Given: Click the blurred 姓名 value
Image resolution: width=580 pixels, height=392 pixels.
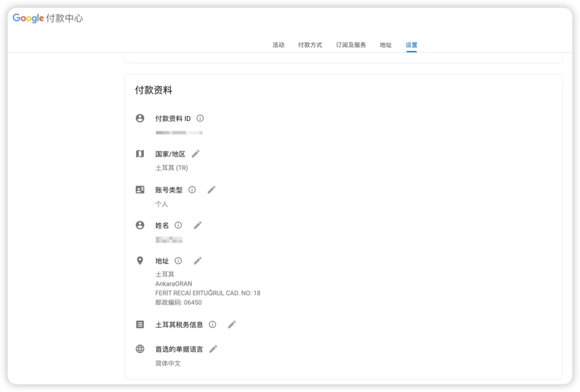Looking at the screenshot, I should point(169,240).
